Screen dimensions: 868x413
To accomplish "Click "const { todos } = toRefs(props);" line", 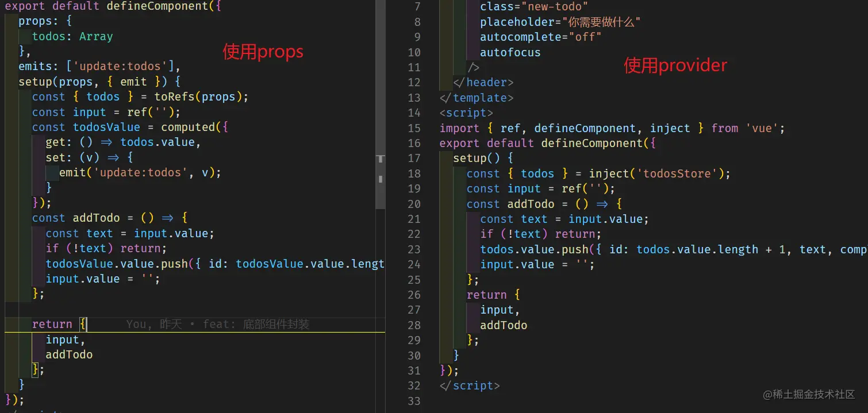I will tap(140, 97).
